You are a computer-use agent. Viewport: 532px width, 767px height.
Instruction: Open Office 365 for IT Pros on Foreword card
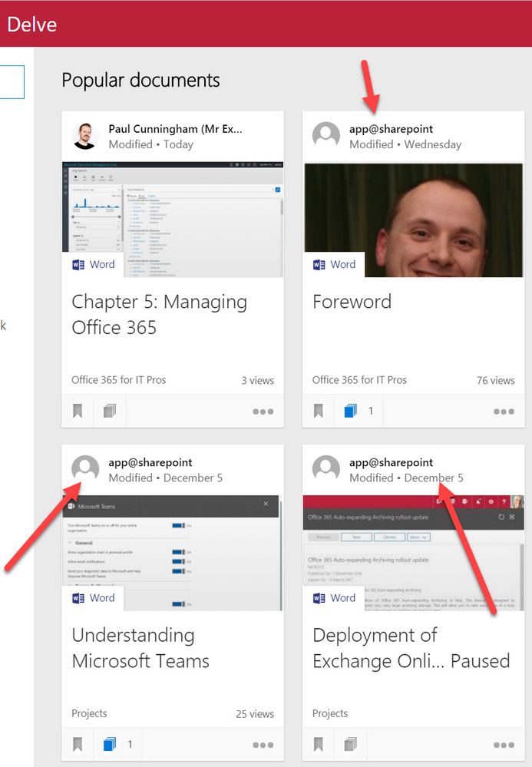click(x=359, y=380)
